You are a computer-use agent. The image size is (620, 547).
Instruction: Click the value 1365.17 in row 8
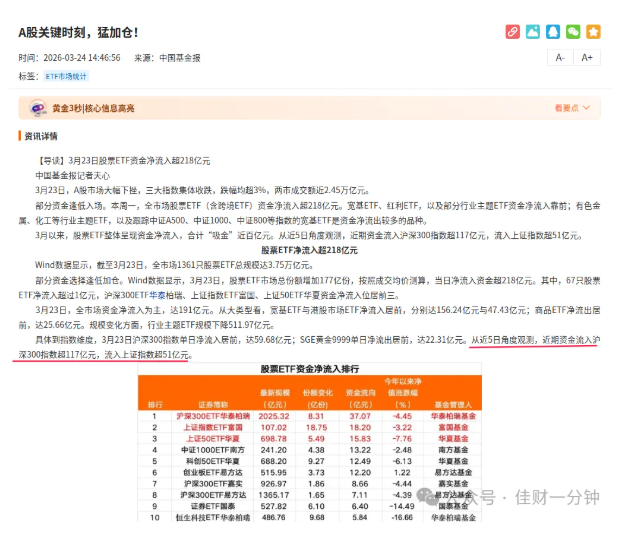[274, 495]
